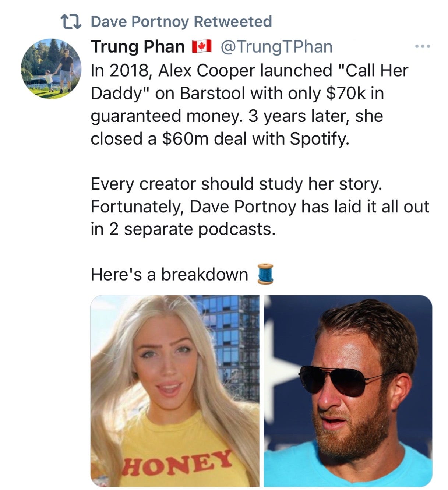Open the left photo of the blonde woman
The width and height of the screenshot is (448, 490).
click(175, 391)
